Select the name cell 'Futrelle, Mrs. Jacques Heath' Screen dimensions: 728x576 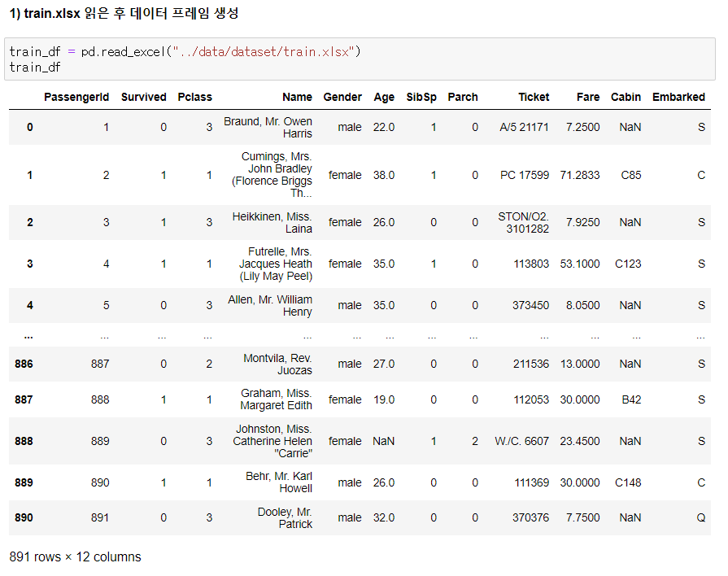pos(275,264)
